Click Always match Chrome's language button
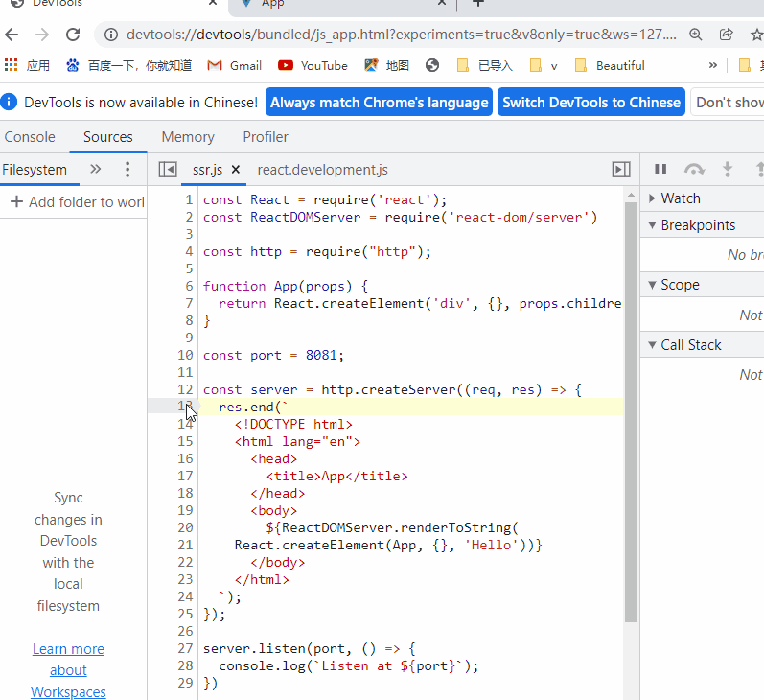Image resolution: width=764 pixels, height=700 pixels. [x=379, y=103]
